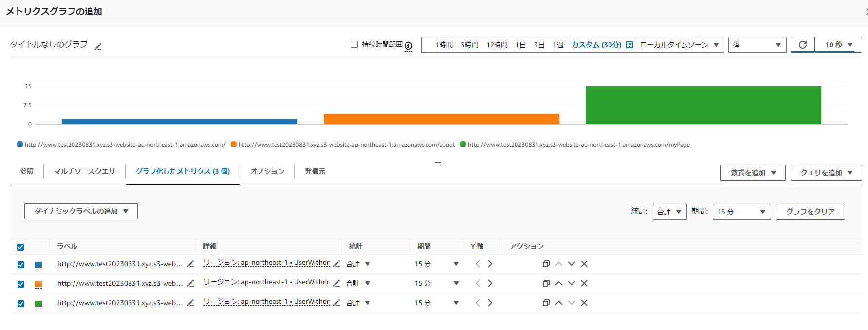Move the green metric row up
This screenshot has width=868, height=330.
(x=559, y=303)
